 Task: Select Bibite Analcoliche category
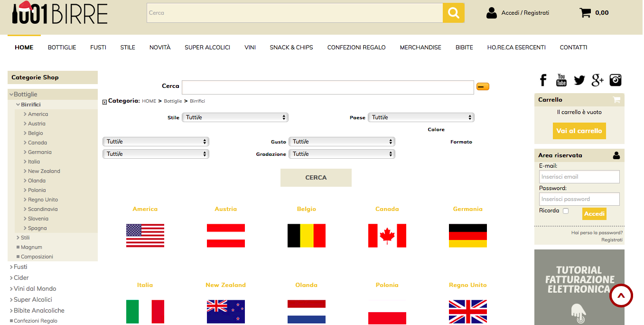point(39,311)
